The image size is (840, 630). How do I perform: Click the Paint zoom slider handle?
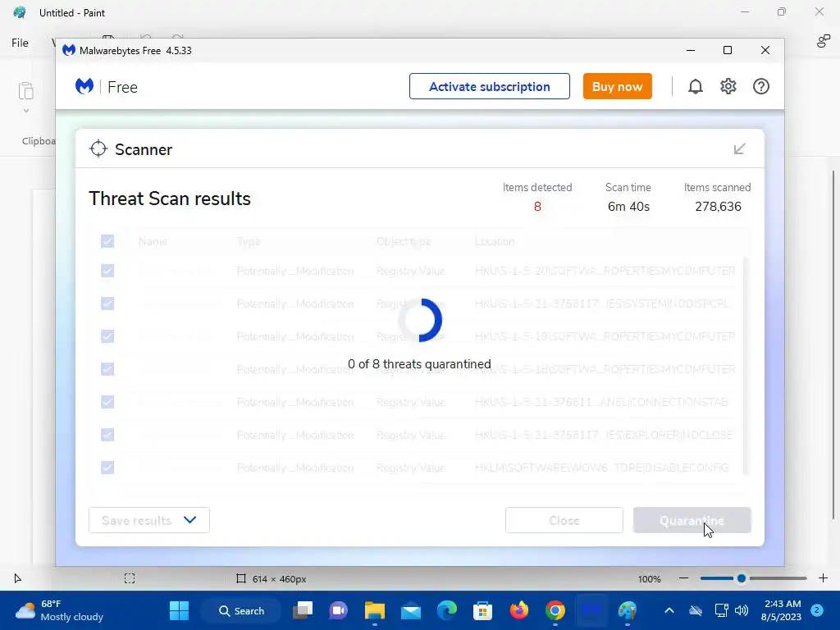[x=742, y=578]
